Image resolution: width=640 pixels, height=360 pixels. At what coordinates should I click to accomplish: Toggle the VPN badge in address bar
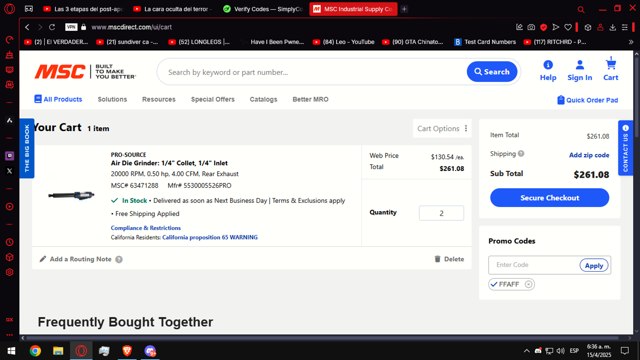click(71, 27)
